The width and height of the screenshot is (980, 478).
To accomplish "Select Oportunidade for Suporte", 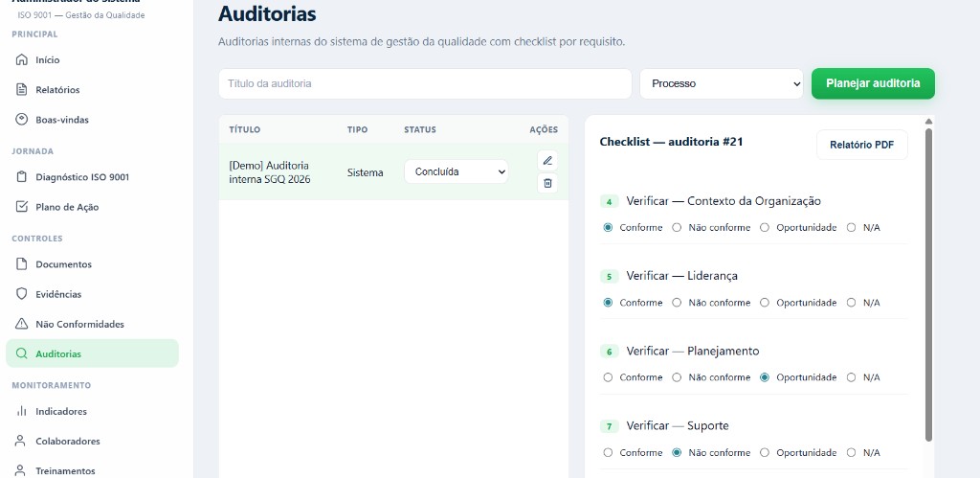I will coord(765,452).
